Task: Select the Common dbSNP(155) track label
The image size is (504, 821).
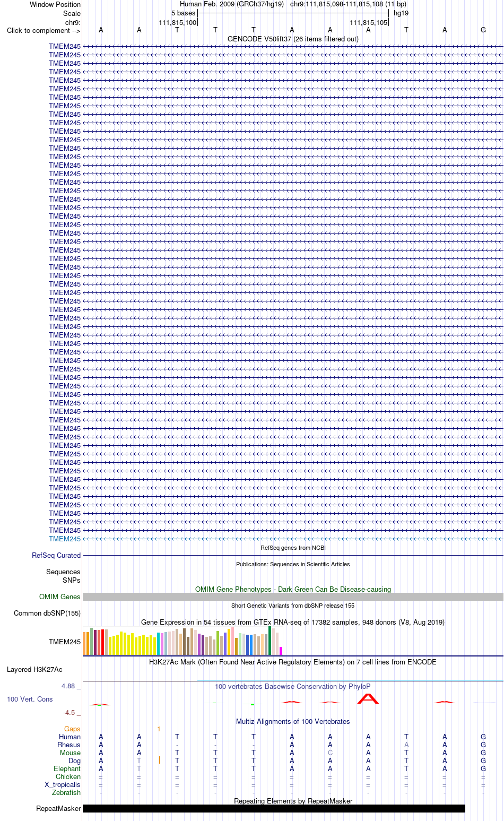Action: tap(47, 613)
